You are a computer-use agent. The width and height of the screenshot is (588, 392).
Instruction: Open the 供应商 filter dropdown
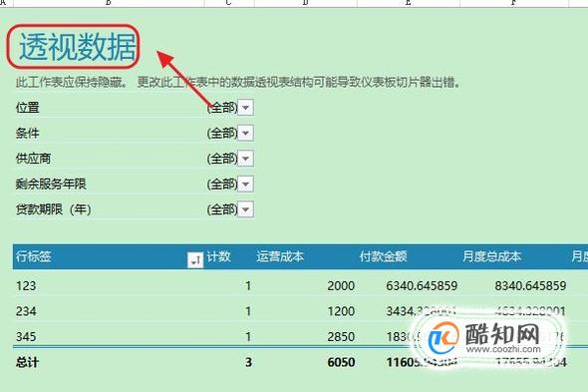point(245,159)
